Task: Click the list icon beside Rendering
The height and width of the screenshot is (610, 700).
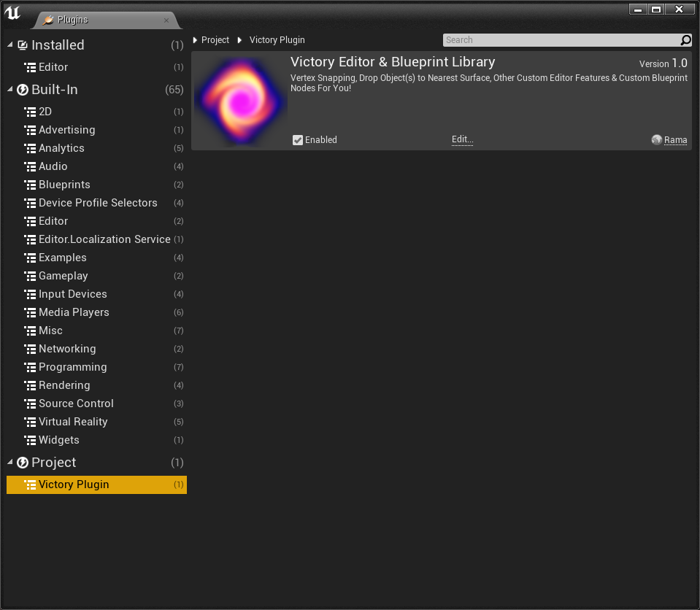Action: (x=30, y=386)
